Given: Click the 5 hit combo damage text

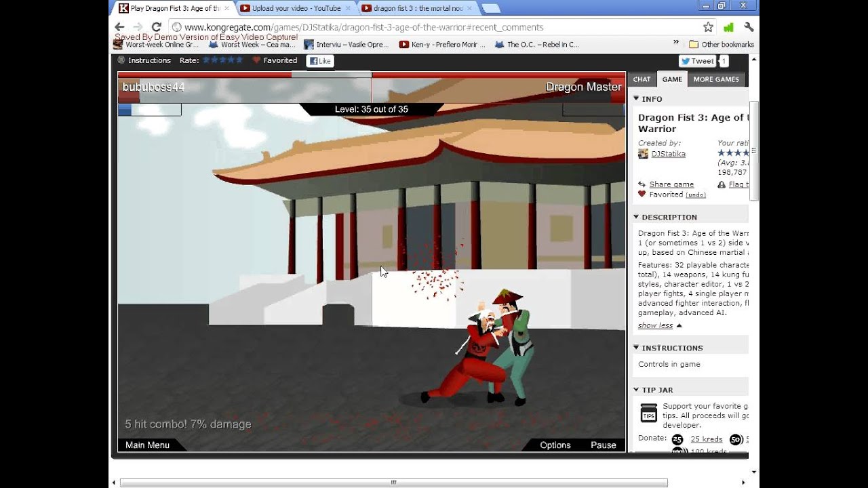Looking at the screenshot, I should click(188, 424).
